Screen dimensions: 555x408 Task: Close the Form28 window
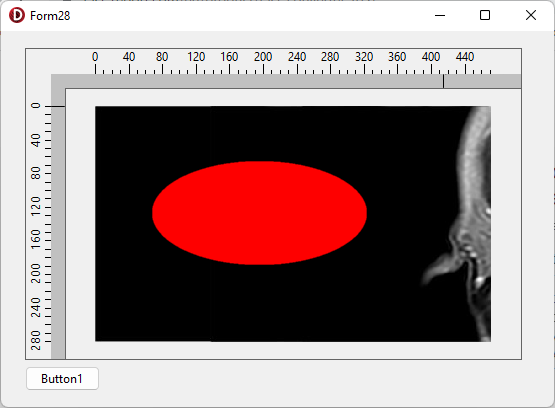(531, 16)
